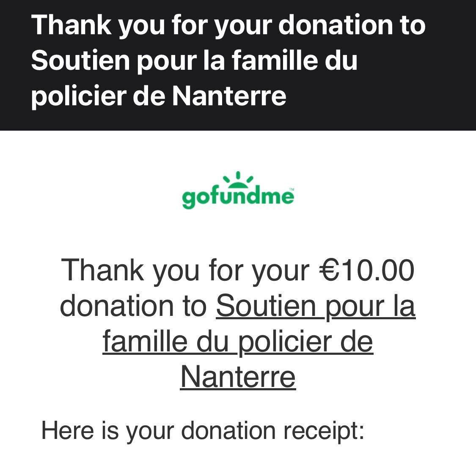Select the 'policier de Nanterre' line in the dark header
Viewport: 476px width, 455px height.
[x=159, y=96]
